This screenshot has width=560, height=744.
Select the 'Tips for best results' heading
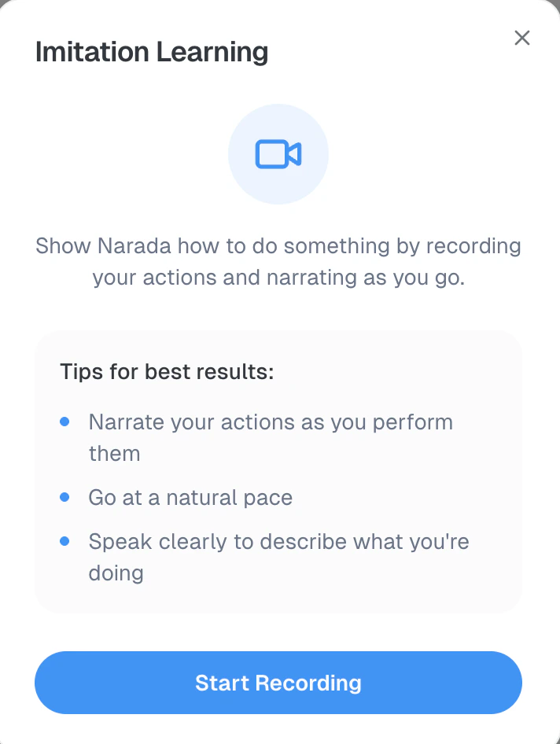click(x=167, y=372)
